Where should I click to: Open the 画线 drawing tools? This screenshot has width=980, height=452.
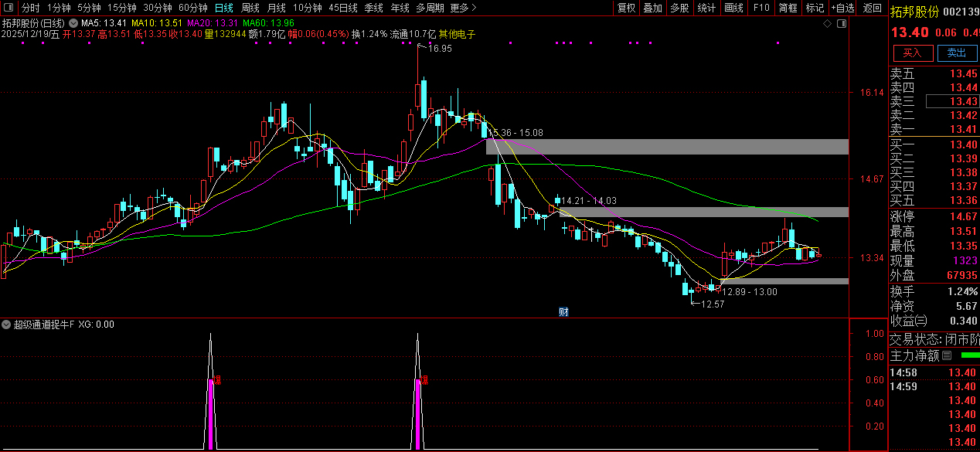(x=733, y=8)
